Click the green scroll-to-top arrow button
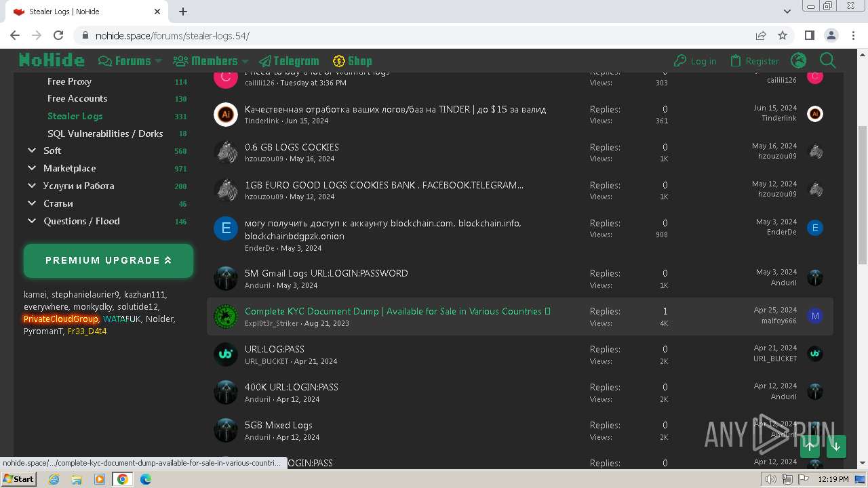Image resolution: width=868 pixels, height=488 pixels. (810, 447)
